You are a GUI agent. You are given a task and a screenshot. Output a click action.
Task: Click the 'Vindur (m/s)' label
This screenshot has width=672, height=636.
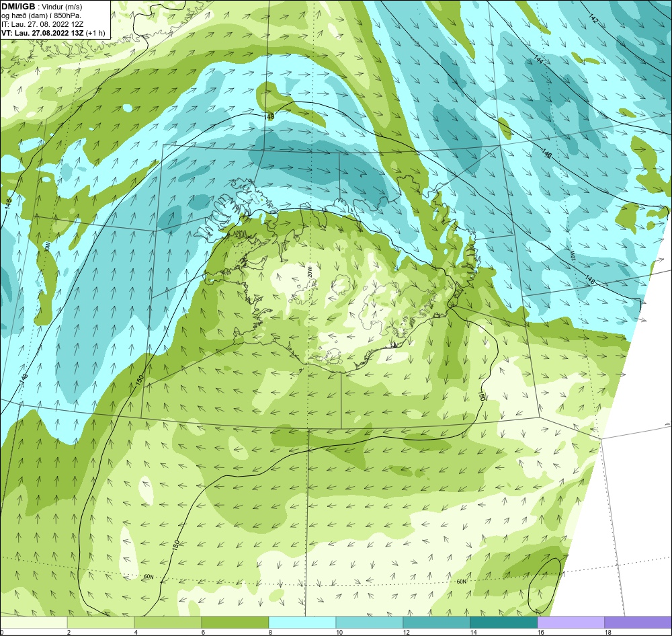point(62,7)
